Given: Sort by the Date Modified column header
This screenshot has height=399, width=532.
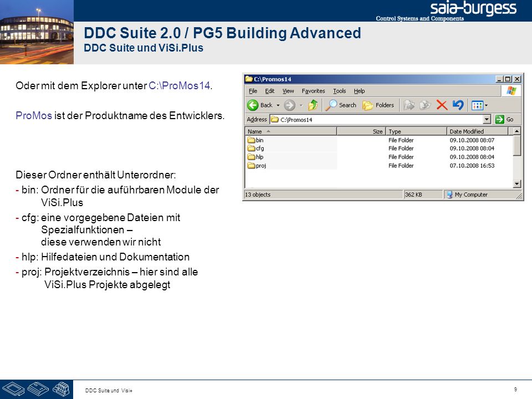Looking at the screenshot, I should click(x=477, y=131).
